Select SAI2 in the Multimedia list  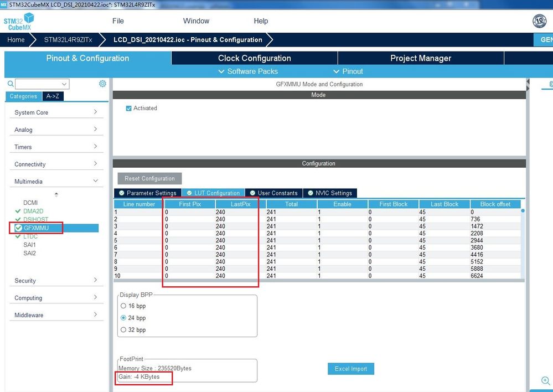point(29,254)
